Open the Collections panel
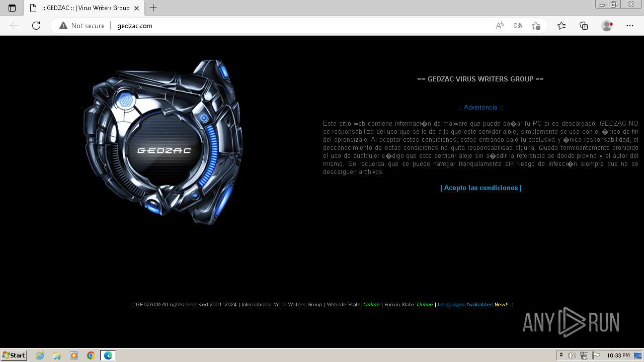Screen dimensions: 644x362 coord(584,26)
